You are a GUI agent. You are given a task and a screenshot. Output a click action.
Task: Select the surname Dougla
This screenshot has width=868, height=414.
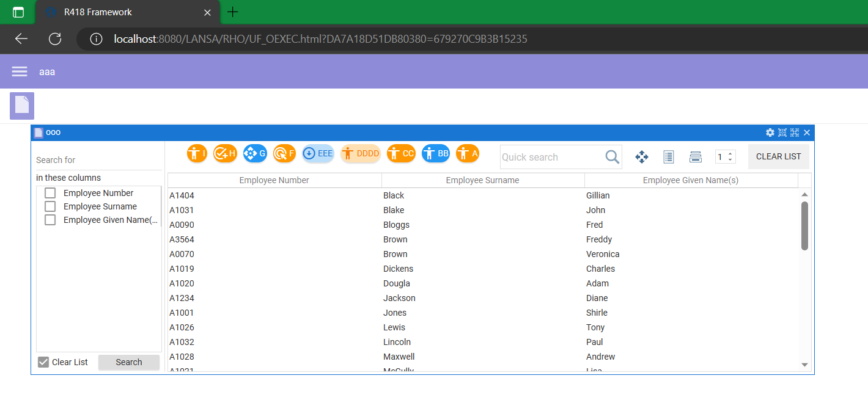click(x=397, y=283)
